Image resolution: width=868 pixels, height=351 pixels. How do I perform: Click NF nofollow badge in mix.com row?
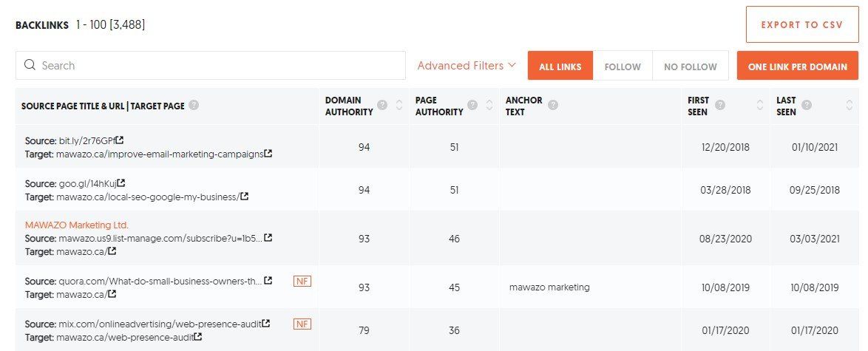pyautogui.click(x=302, y=324)
